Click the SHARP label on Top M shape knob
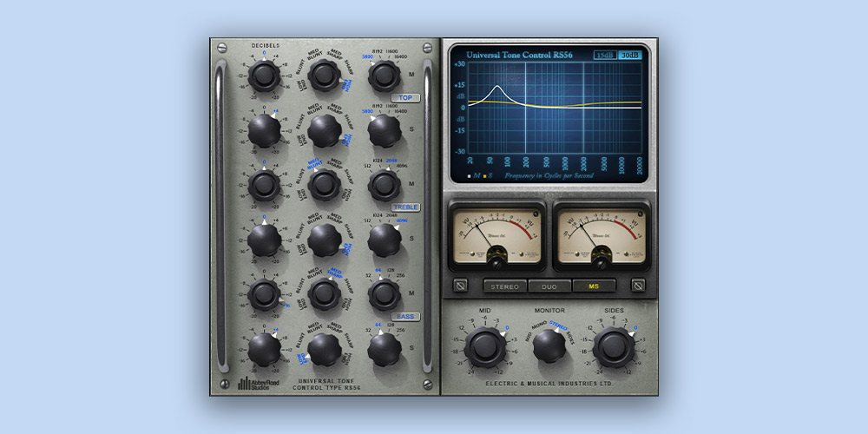Image resolution: width=868 pixels, height=434 pixels. click(349, 66)
